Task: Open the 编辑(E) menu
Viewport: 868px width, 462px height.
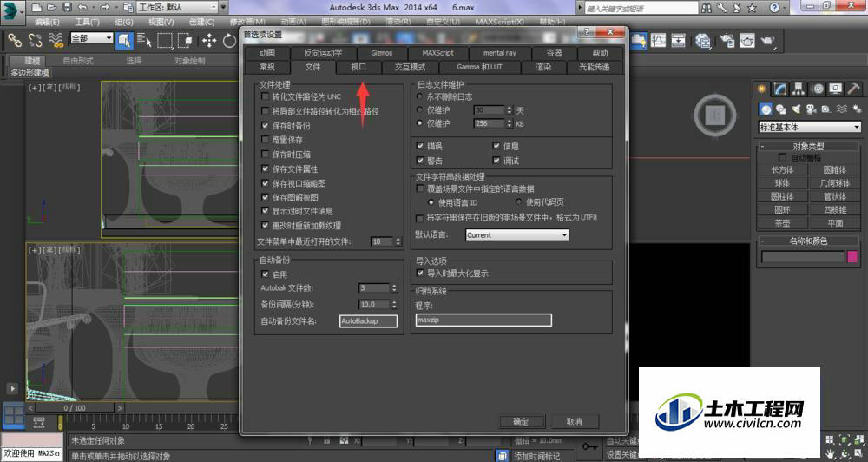Action: click(47, 23)
